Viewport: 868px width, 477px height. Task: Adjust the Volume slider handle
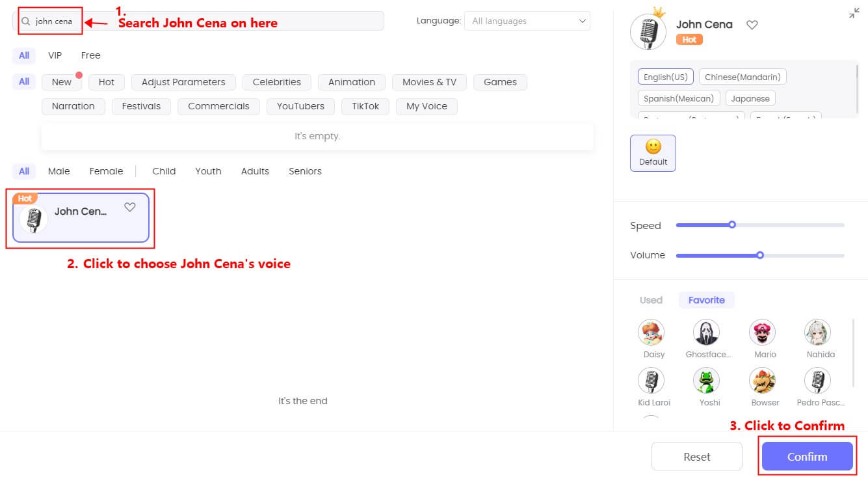click(760, 255)
